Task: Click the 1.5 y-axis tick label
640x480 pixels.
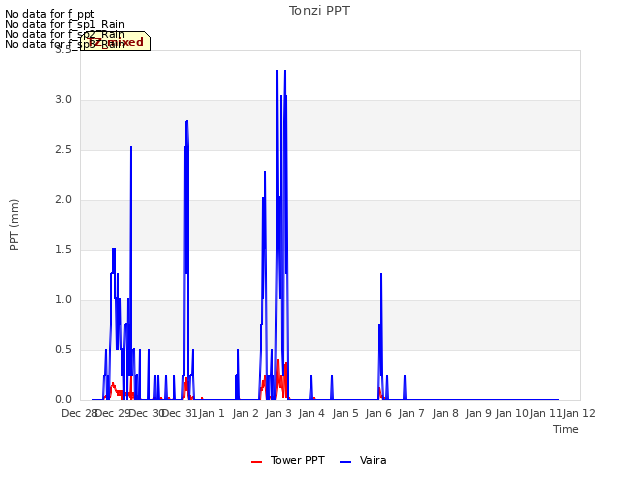Action: tap(63, 250)
